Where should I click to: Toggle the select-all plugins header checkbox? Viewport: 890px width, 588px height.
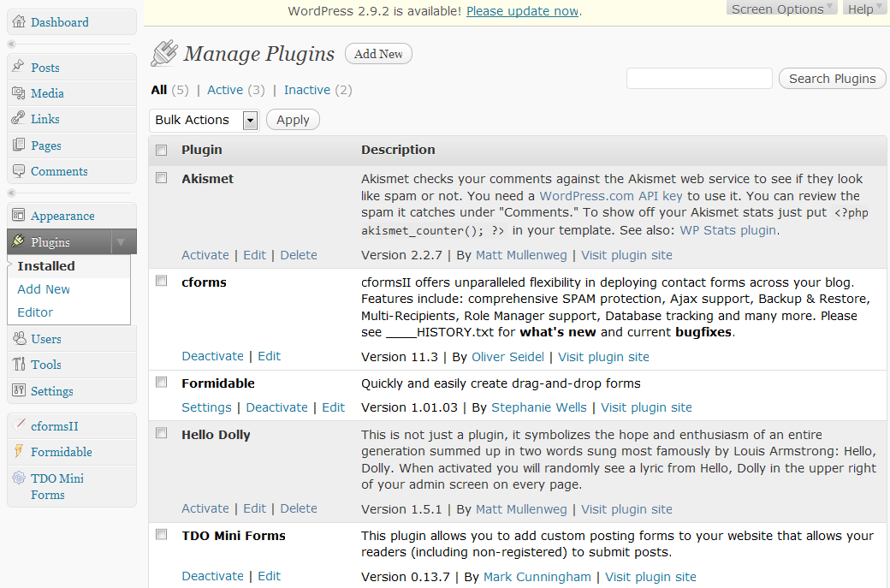(x=162, y=151)
